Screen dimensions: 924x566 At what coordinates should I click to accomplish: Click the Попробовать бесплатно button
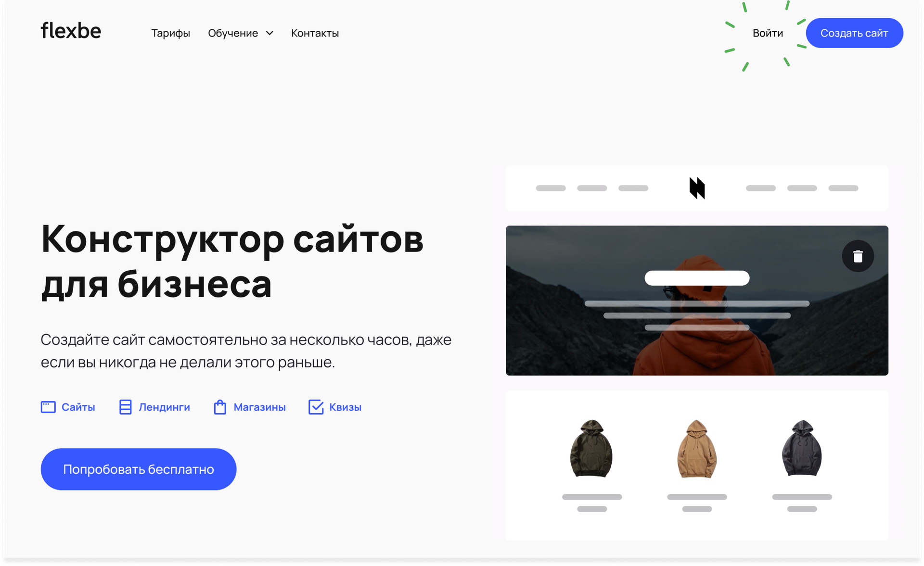pyautogui.click(x=138, y=469)
